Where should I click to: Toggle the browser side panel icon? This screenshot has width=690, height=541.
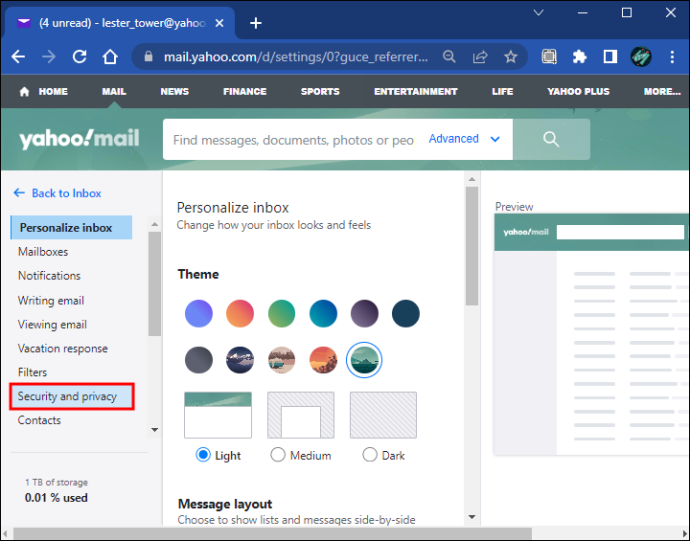tap(610, 57)
